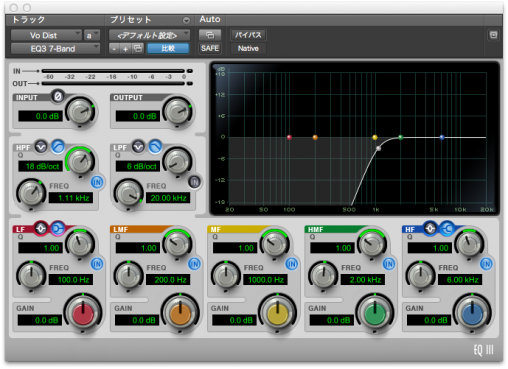
Task: Click the HPF slope Q knob
Action: click(80, 162)
